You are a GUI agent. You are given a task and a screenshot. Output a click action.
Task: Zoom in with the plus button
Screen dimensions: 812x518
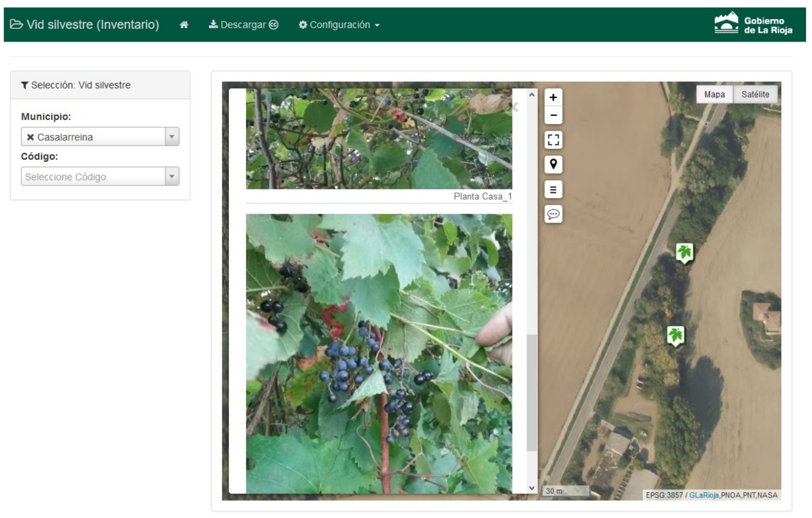click(553, 97)
